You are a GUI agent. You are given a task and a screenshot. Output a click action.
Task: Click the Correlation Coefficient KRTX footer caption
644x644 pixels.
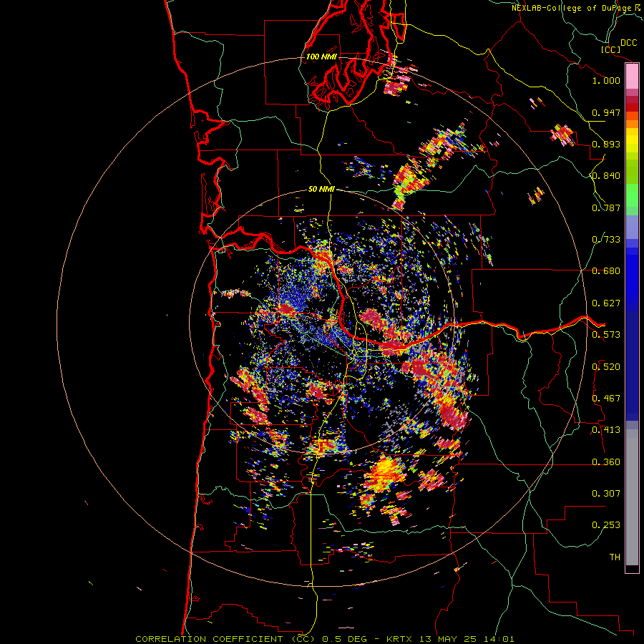pos(324,639)
